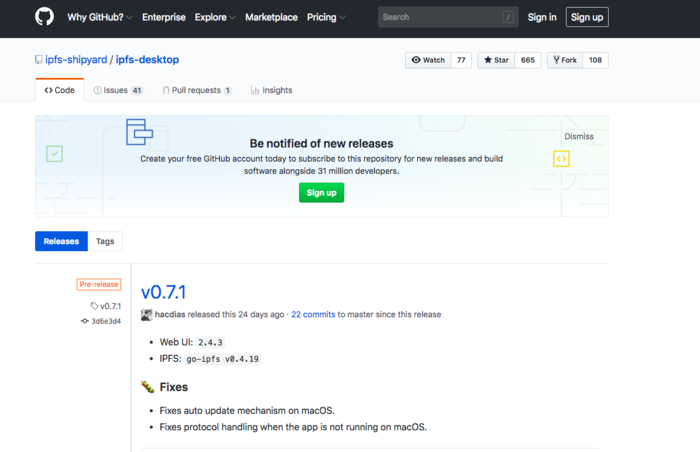Switch to the Tags view
The image size is (700, 452).
click(105, 241)
